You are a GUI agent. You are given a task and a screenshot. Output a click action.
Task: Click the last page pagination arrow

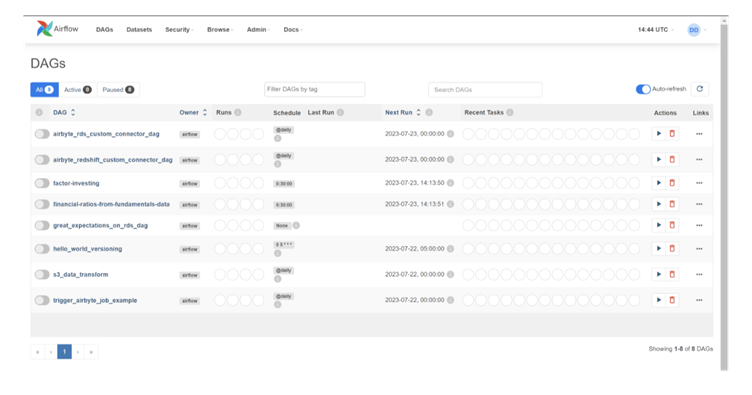(x=91, y=352)
